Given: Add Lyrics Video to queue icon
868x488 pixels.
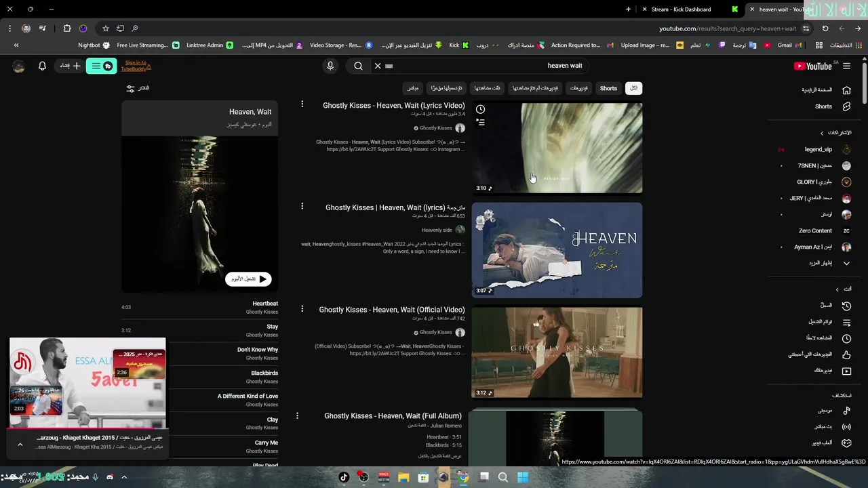Looking at the screenshot, I should 480,123.
